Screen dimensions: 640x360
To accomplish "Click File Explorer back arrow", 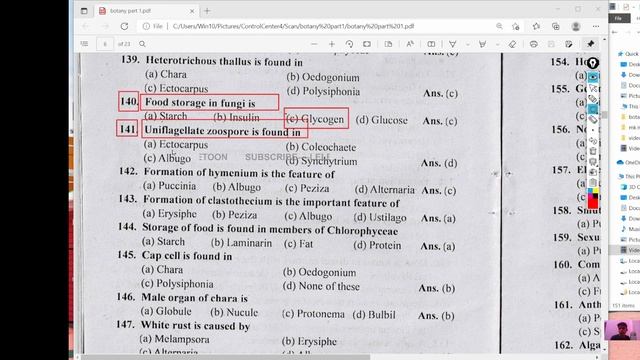I will point(615,32).
